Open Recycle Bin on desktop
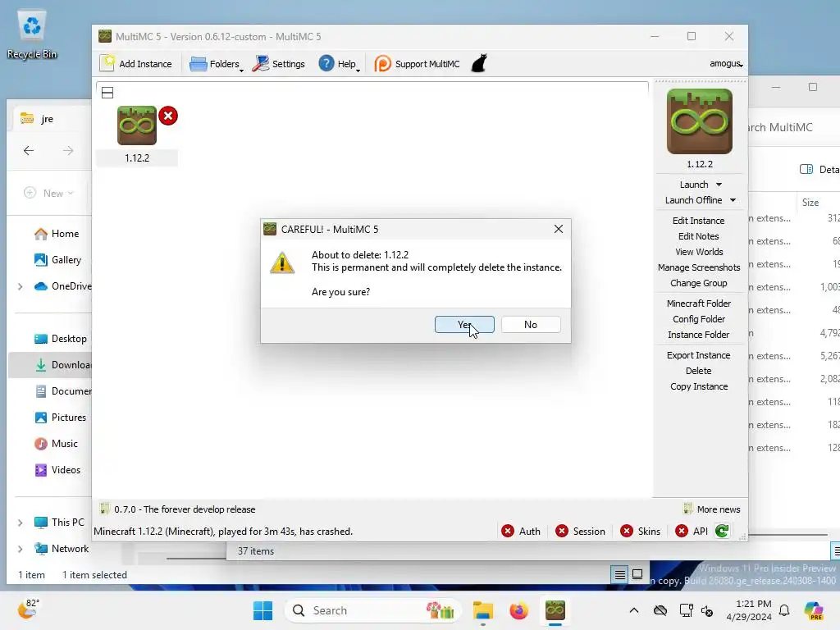 (32, 34)
